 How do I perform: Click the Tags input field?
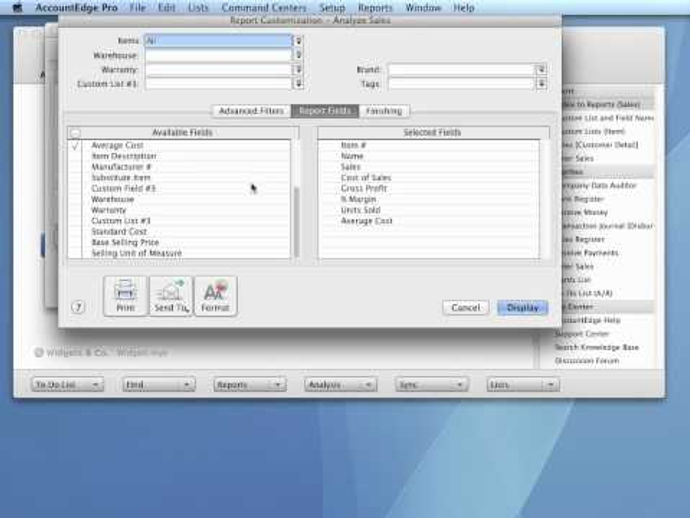point(461,84)
